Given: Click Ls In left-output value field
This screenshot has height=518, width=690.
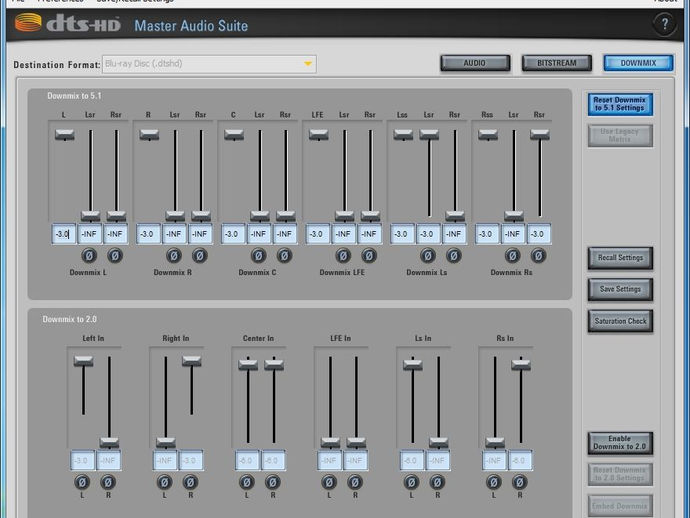Looking at the screenshot, I should [411, 460].
